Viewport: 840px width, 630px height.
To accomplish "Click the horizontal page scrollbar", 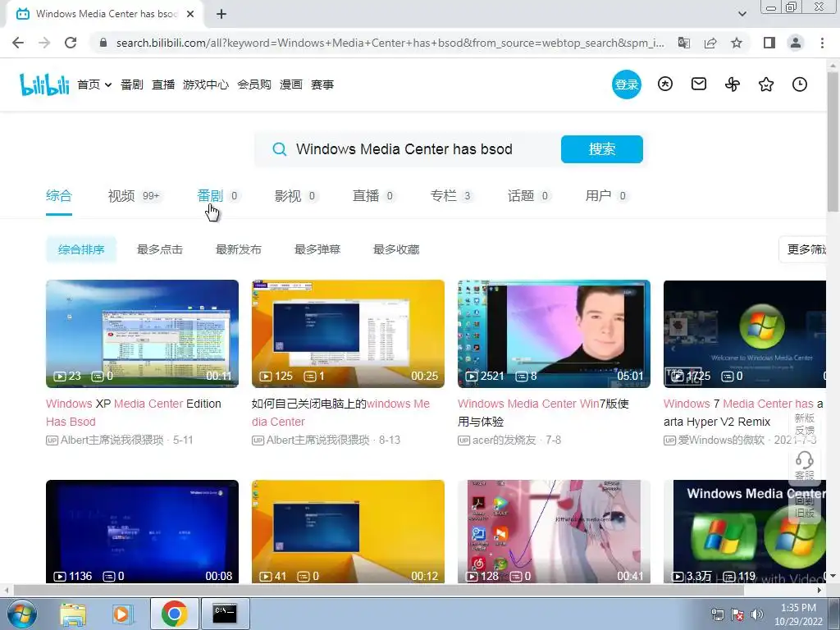I will coord(378,590).
